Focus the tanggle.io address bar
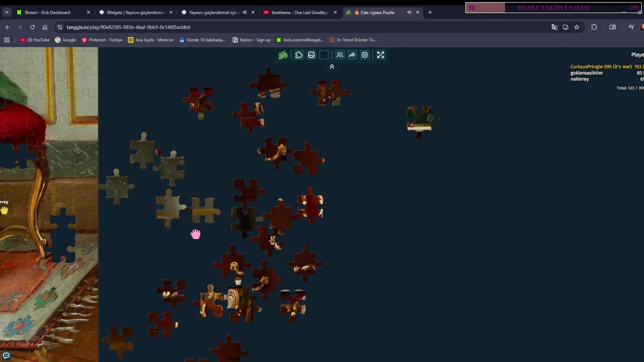The width and height of the screenshot is (644, 362). pos(302,27)
